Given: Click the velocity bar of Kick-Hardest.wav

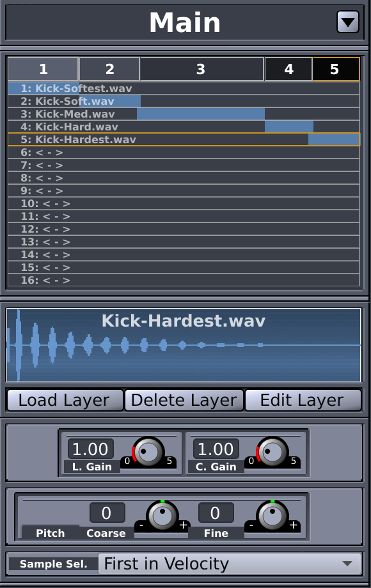Looking at the screenshot, I should click(x=333, y=139).
